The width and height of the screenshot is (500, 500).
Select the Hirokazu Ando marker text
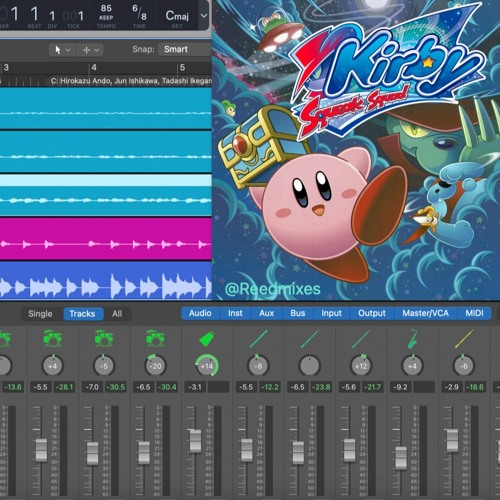[131, 81]
